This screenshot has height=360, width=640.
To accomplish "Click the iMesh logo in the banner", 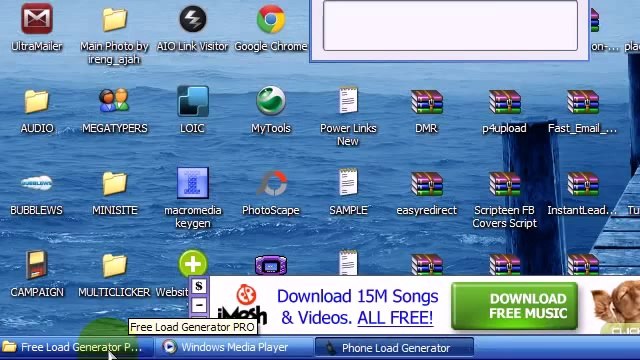I will pyautogui.click(x=242, y=304).
